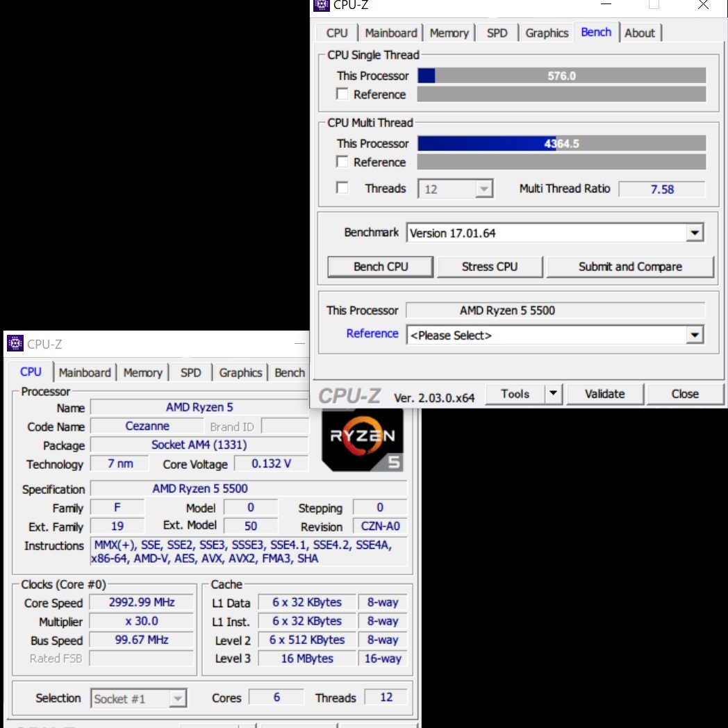This screenshot has width=728, height=728.
Task: Switch to CPU tab in Bench window
Action: pos(337,33)
